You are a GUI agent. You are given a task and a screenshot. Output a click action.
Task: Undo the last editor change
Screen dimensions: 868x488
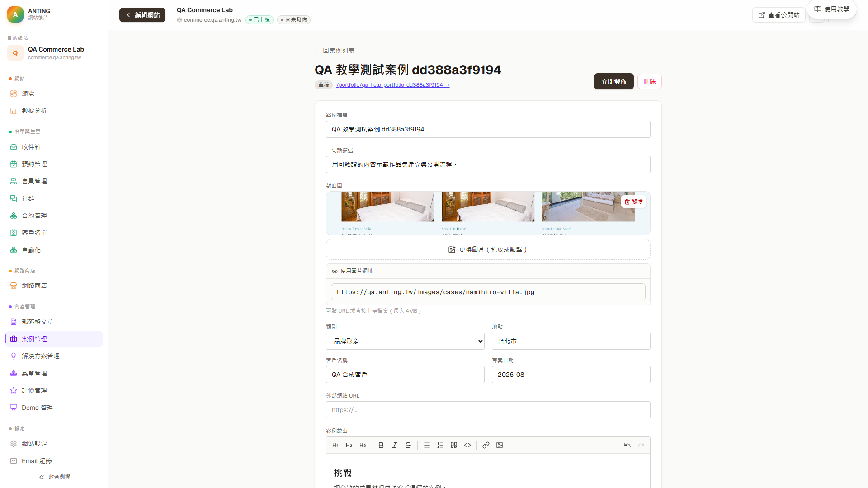[x=627, y=445]
